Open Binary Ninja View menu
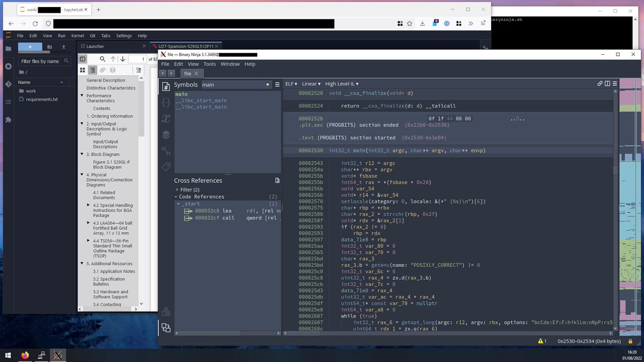Viewport: 644px width, 362px height. click(193, 64)
